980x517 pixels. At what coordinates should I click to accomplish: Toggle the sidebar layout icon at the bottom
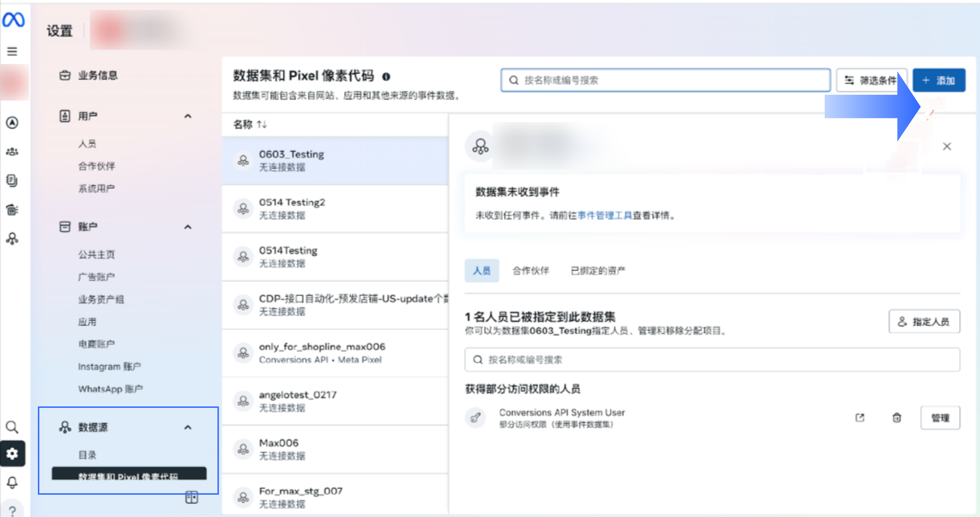click(191, 497)
